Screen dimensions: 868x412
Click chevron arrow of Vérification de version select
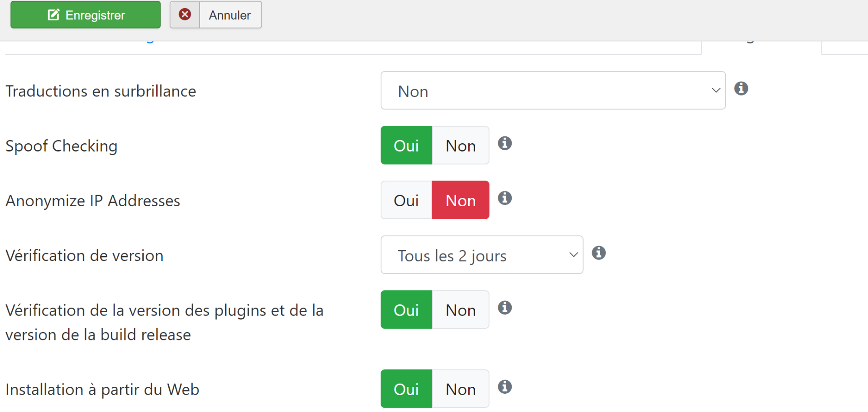point(573,255)
